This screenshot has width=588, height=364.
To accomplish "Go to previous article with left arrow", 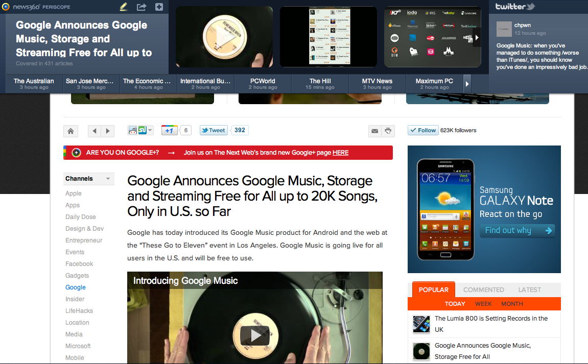I will [x=95, y=131].
